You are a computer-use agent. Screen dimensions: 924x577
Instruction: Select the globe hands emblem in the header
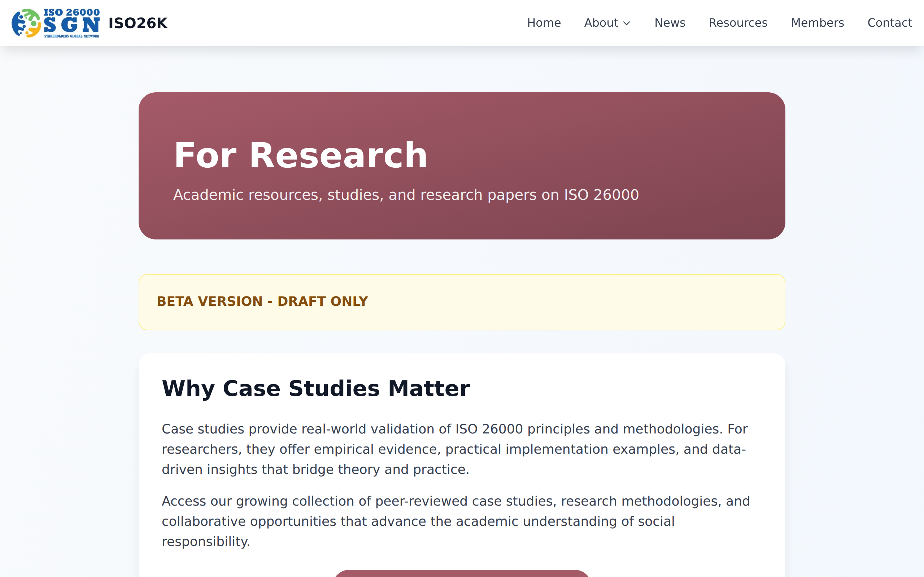[27, 23]
